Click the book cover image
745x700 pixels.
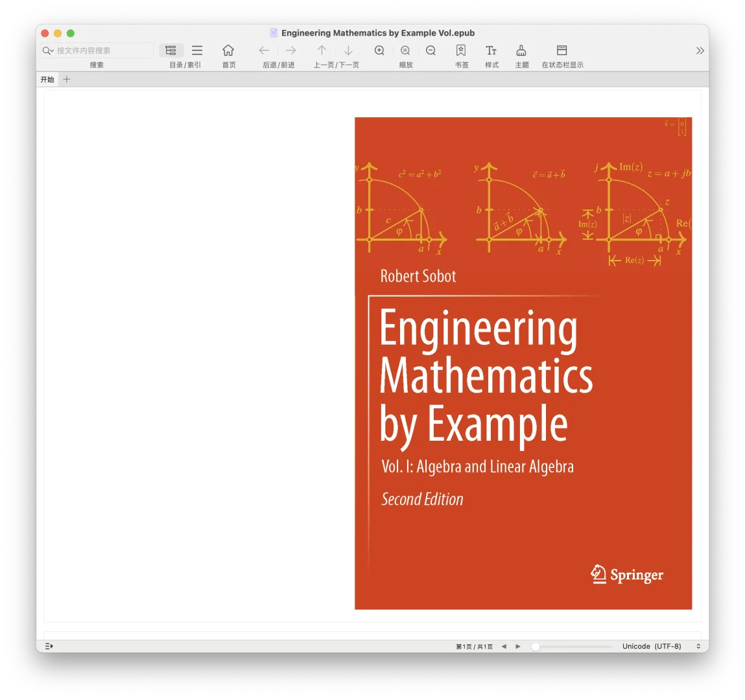[523, 364]
